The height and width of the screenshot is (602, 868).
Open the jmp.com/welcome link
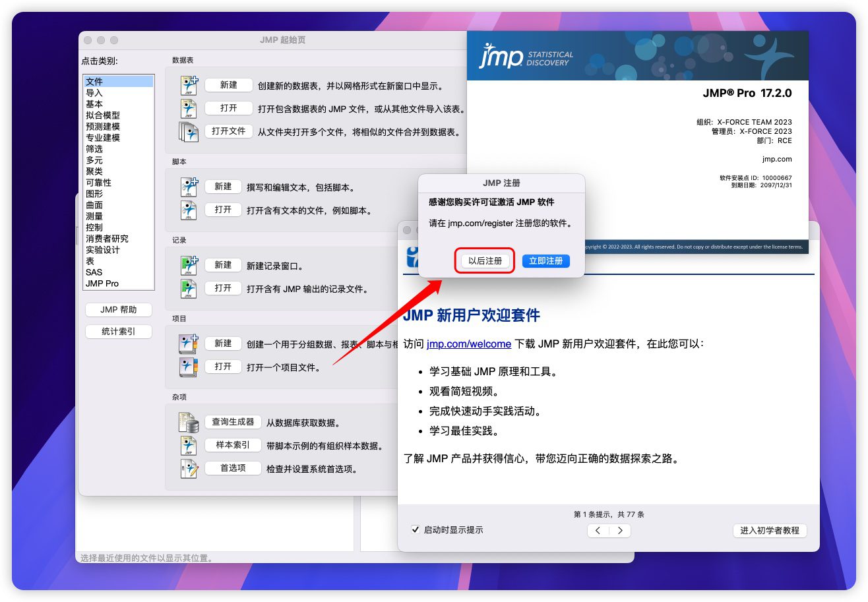click(468, 344)
